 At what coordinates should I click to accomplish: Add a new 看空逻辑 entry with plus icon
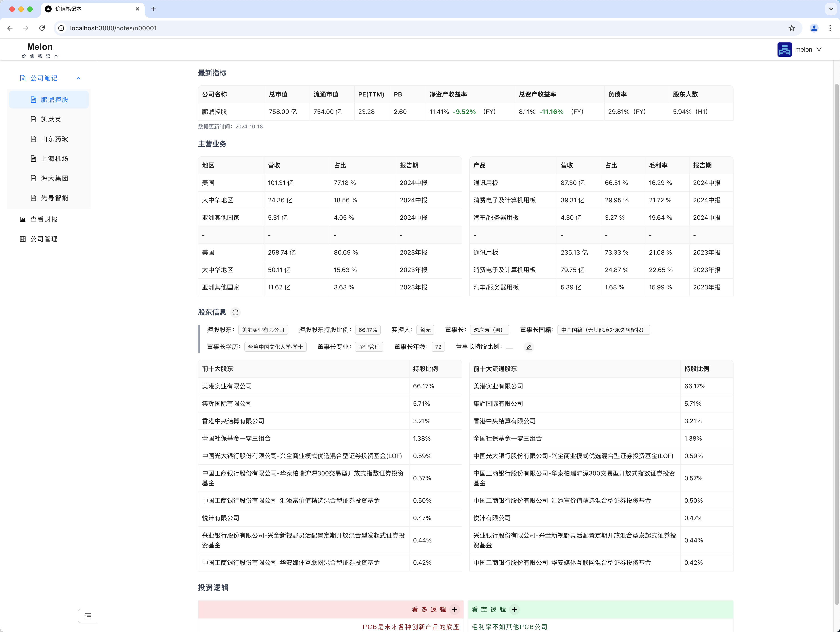pos(514,610)
